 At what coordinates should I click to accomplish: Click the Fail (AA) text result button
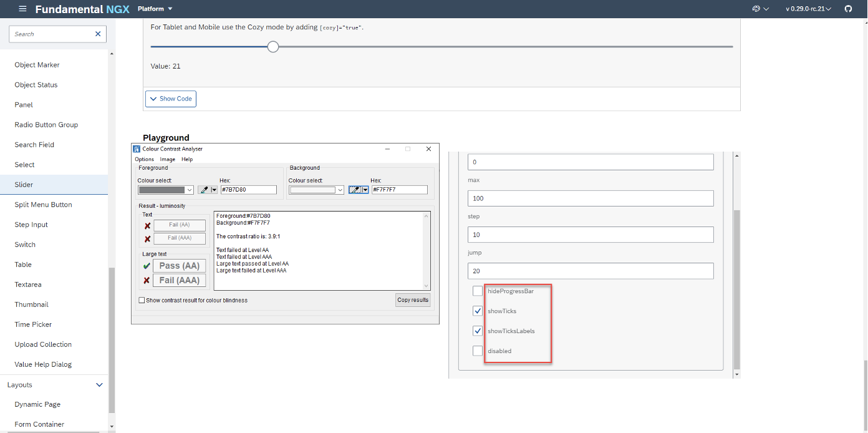[179, 225]
